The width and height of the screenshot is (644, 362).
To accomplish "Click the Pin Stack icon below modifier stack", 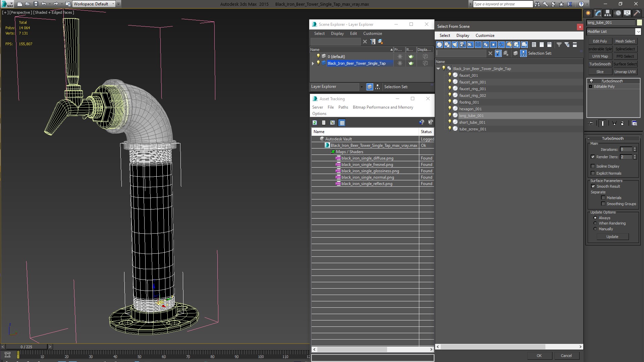I will (591, 123).
